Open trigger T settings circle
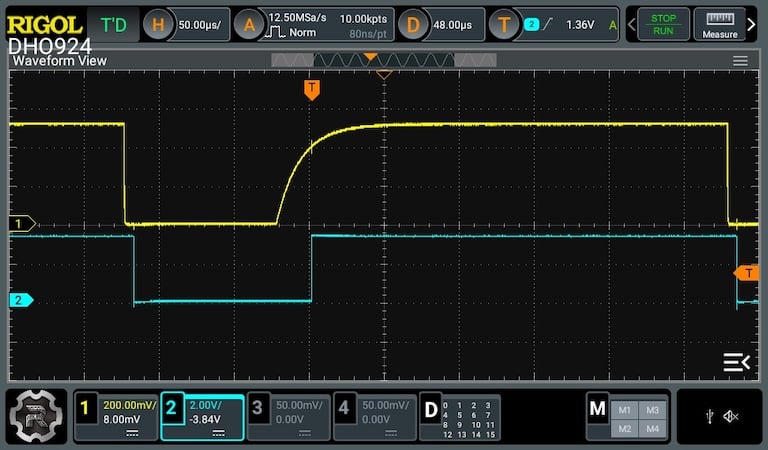 tap(504, 24)
